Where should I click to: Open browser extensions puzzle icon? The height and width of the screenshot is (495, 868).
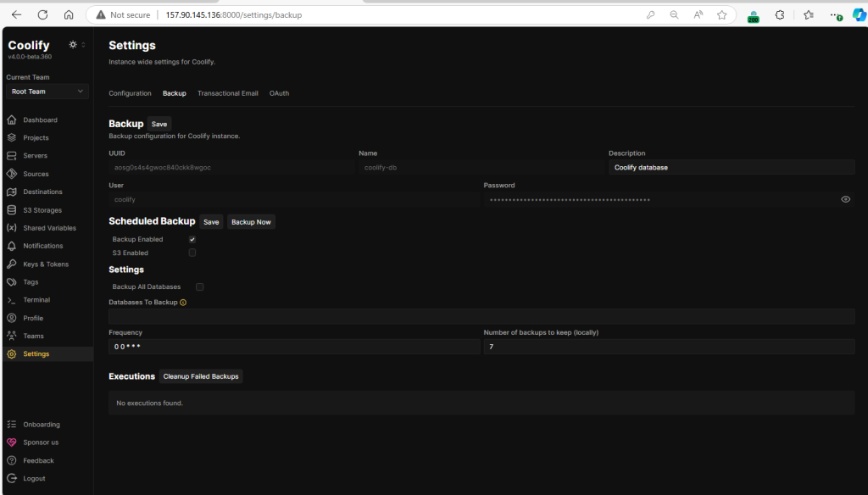point(780,15)
